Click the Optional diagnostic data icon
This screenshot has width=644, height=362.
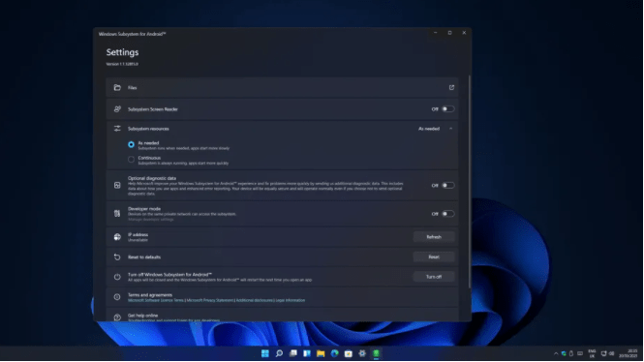point(117,185)
